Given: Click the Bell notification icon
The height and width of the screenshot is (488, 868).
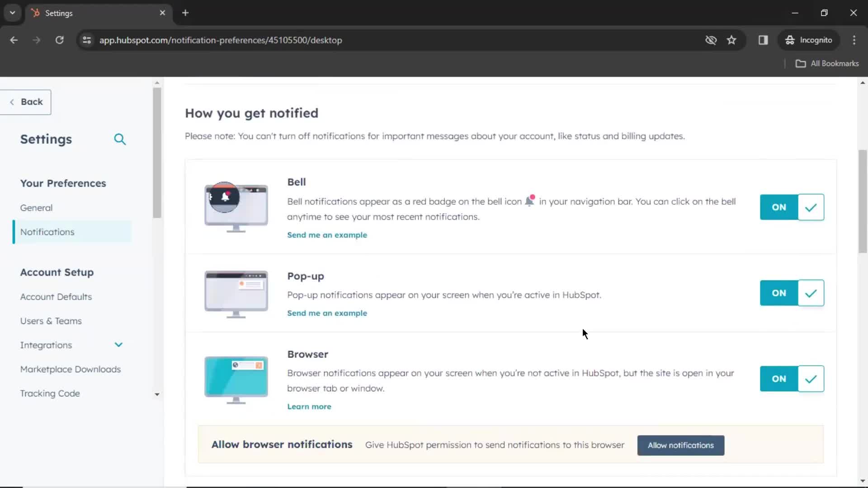Looking at the screenshot, I should click(x=225, y=197).
